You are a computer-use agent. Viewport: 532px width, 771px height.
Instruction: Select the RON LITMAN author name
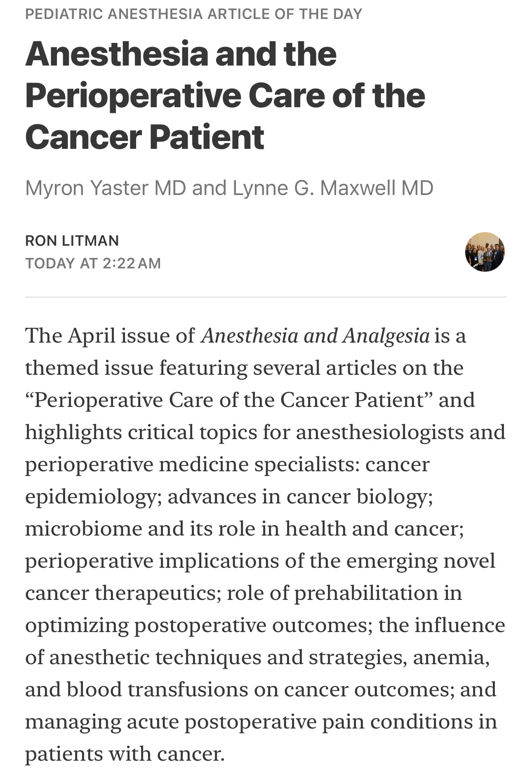pos(72,240)
